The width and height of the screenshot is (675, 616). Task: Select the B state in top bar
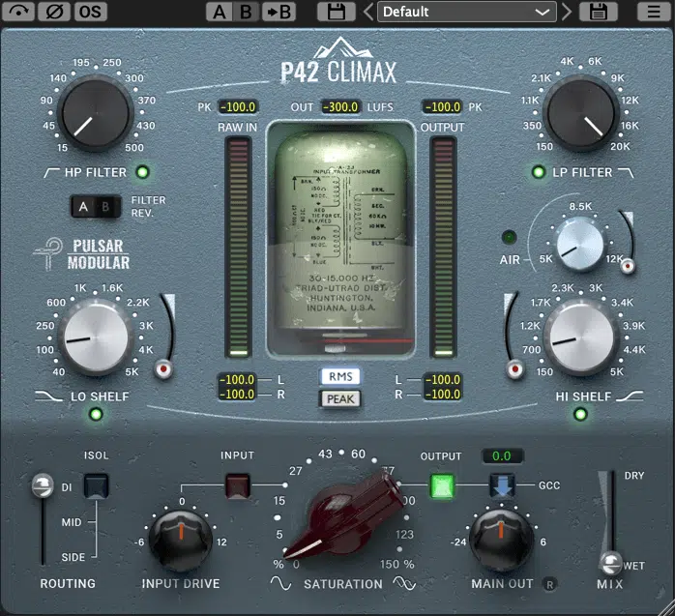click(x=246, y=12)
